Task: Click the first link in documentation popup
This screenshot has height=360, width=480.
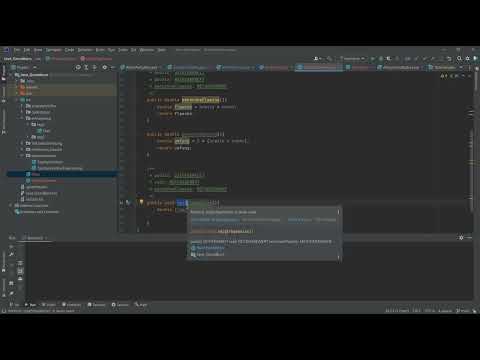Action: coord(216,220)
